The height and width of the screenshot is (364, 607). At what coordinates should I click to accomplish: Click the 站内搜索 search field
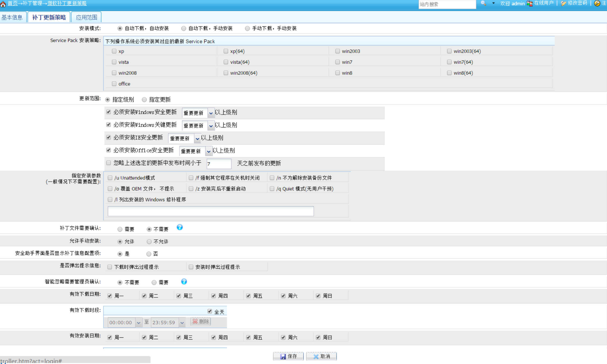pyautogui.click(x=447, y=4)
